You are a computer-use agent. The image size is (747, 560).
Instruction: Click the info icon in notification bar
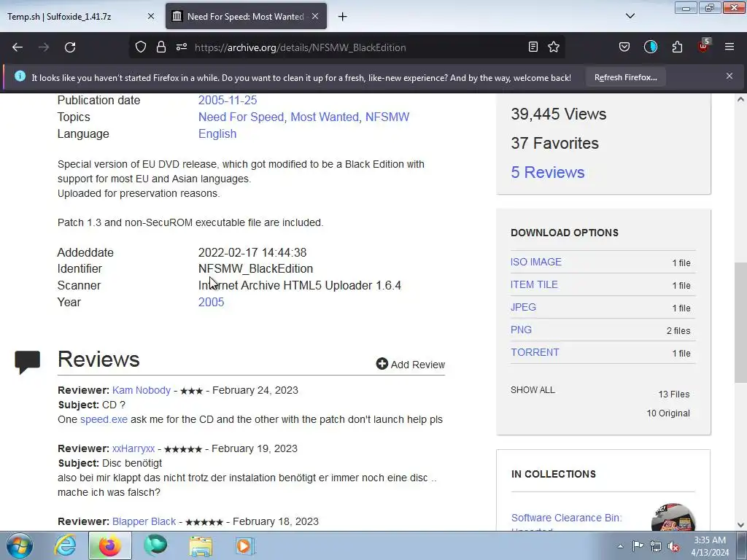point(20,76)
